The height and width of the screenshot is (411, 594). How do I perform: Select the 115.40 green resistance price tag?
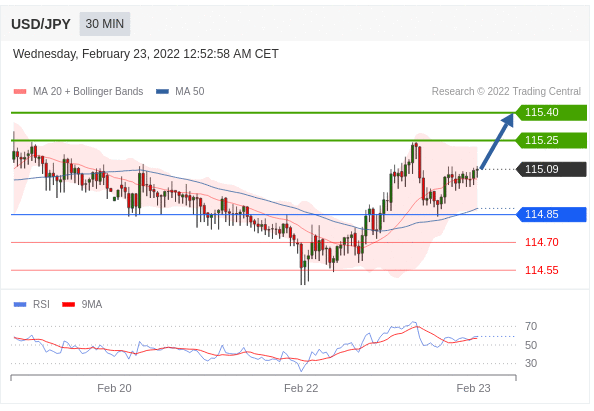[x=551, y=113]
